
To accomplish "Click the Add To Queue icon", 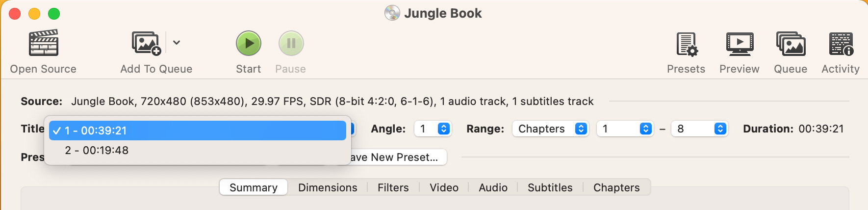I will pyautogui.click(x=146, y=43).
